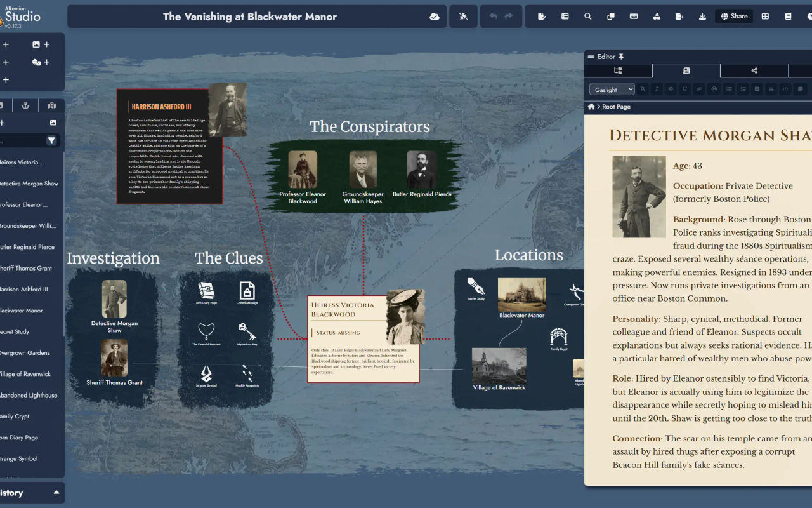This screenshot has height=508, width=812.
Task: Click the sticky note icon in Editor toolbar
Action: [801, 90]
